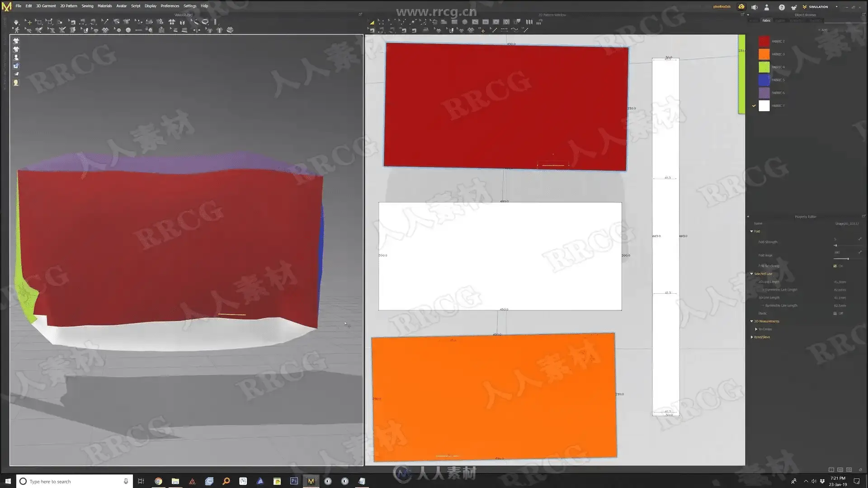The width and height of the screenshot is (868, 488).
Task: Select the Edit Sewing tool in 2D toolbar
Action: point(371,30)
